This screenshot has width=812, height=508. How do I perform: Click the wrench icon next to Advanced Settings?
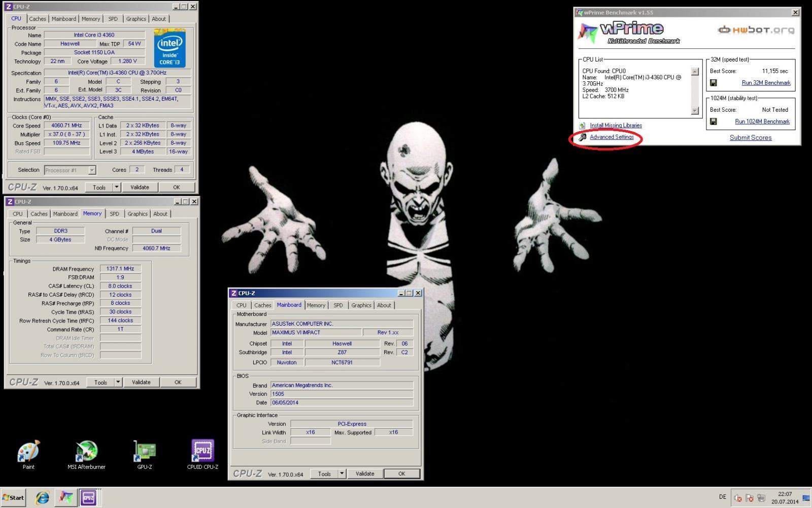(583, 137)
